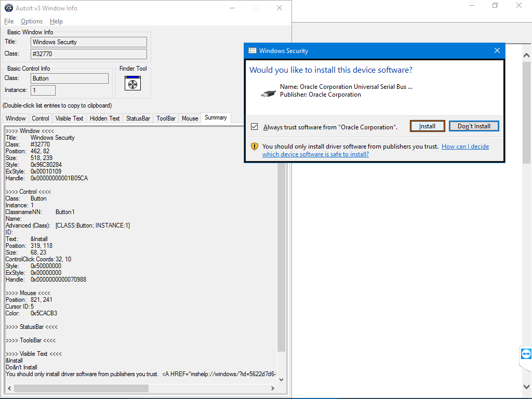532x399 pixels.
Task: Restore the background window using its restore button
Action: tap(495, 5)
